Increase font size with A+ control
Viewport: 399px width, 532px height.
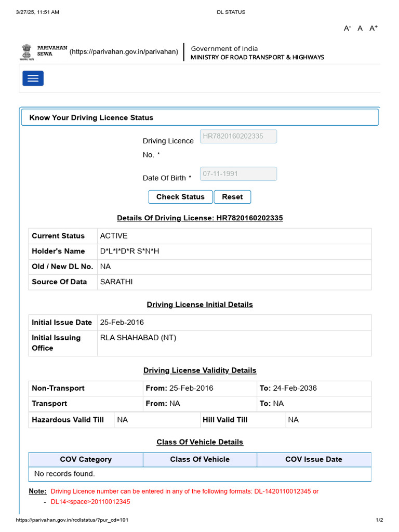coord(374,28)
